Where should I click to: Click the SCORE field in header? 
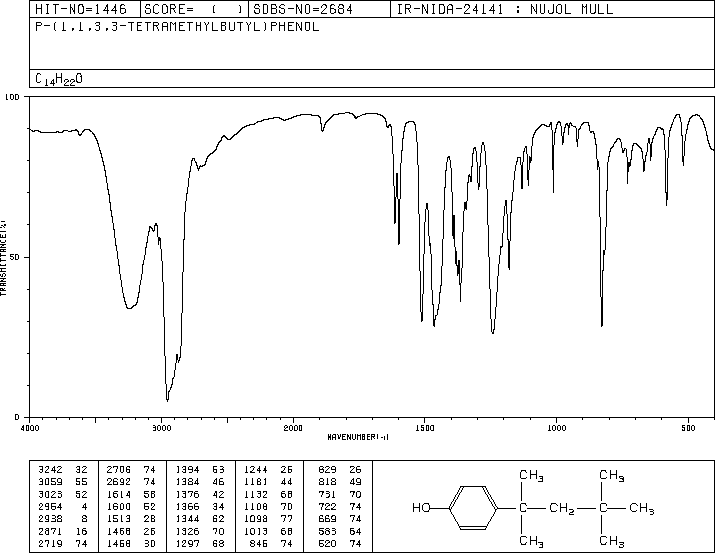tap(194, 9)
